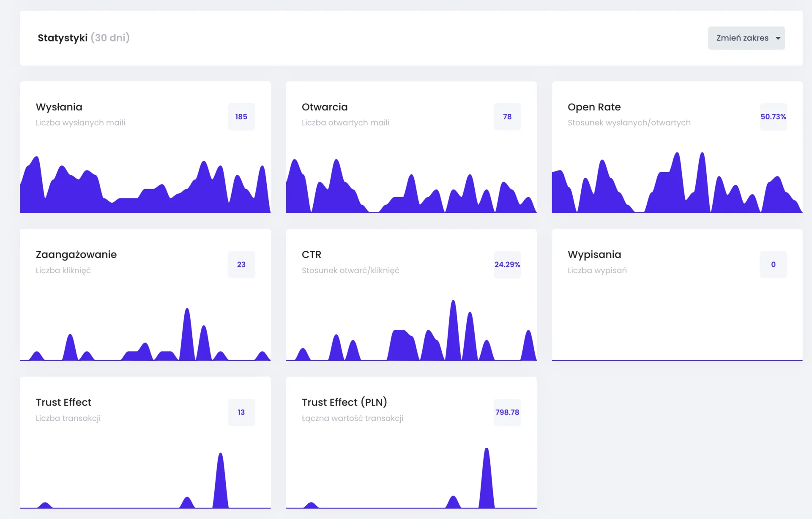Click 'Stosunek otwarć/kliknięć' subtitle

click(350, 271)
